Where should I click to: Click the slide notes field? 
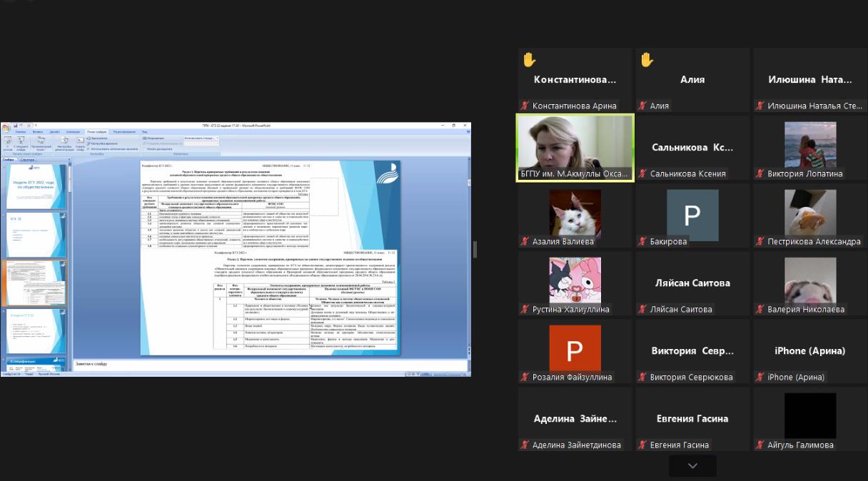pyautogui.click(x=271, y=365)
